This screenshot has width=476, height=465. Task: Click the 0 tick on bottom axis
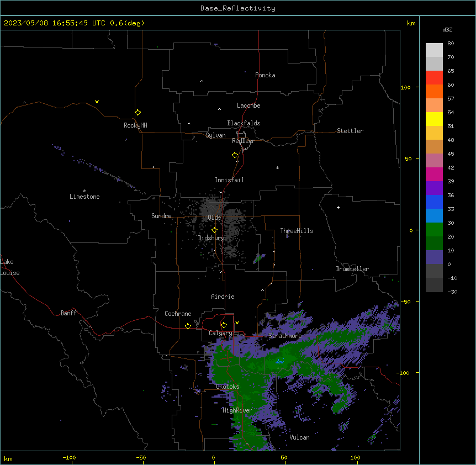tap(213, 457)
